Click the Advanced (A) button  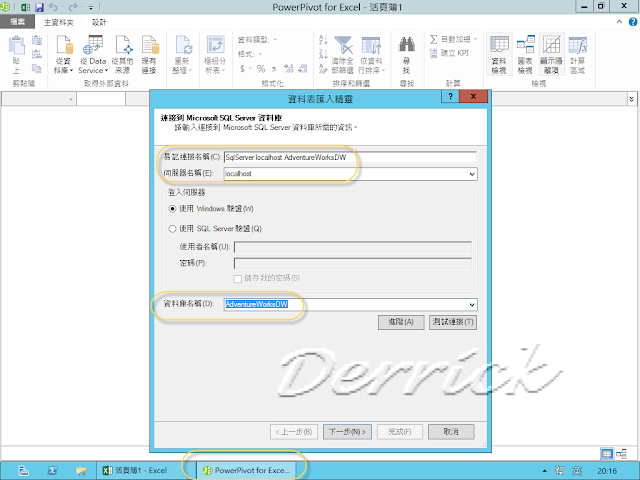[401, 322]
